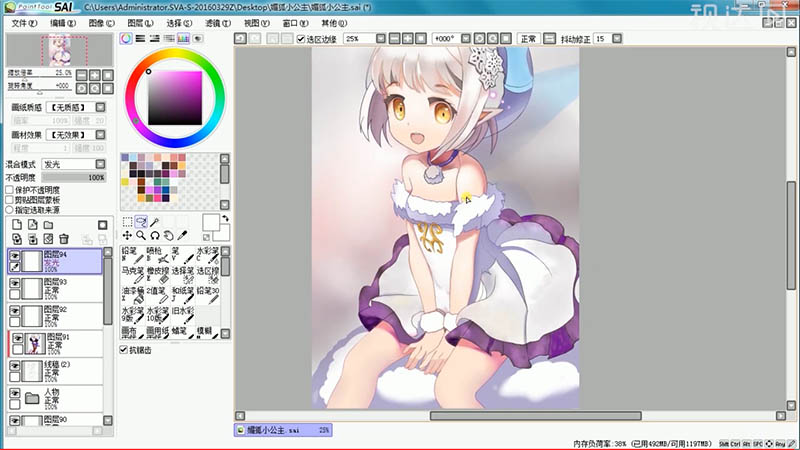The width and height of the screenshot is (800, 450).
Task: Create a new linework layer
Action: (x=33, y=225)
